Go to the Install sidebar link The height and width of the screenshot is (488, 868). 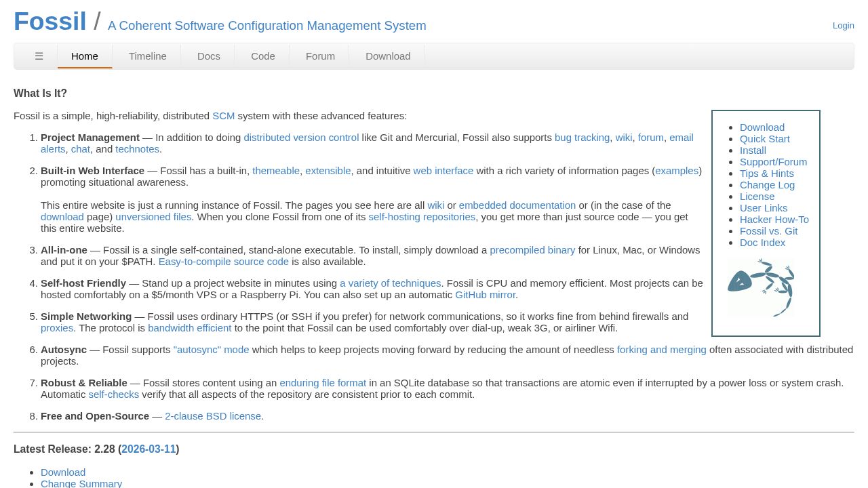753,150
